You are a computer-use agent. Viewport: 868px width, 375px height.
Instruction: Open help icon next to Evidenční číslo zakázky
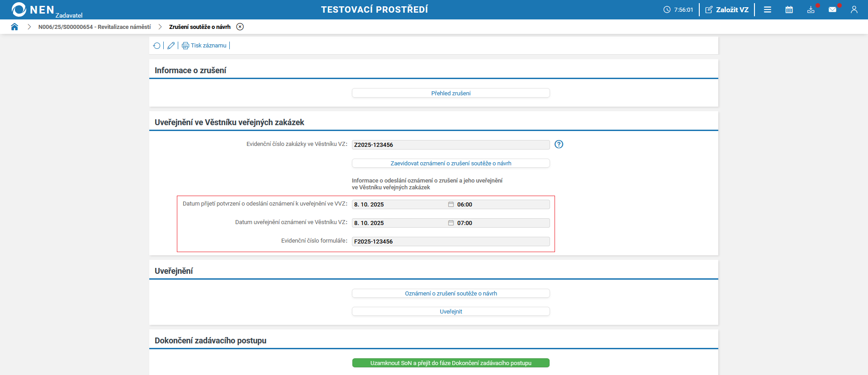[x=559, y=144]
